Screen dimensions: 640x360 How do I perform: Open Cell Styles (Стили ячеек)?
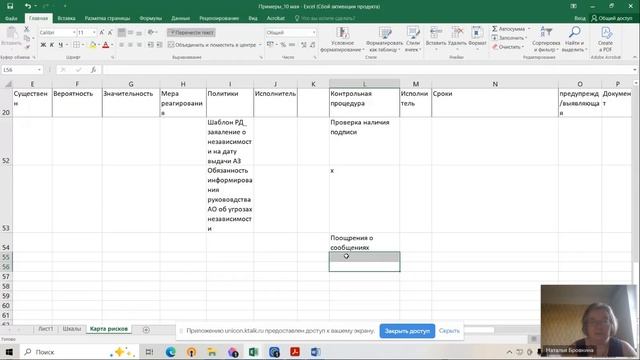coord(413,39)
